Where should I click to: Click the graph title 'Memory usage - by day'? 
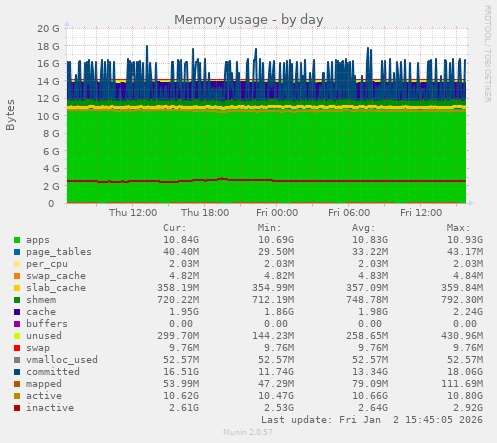(249, 20)
